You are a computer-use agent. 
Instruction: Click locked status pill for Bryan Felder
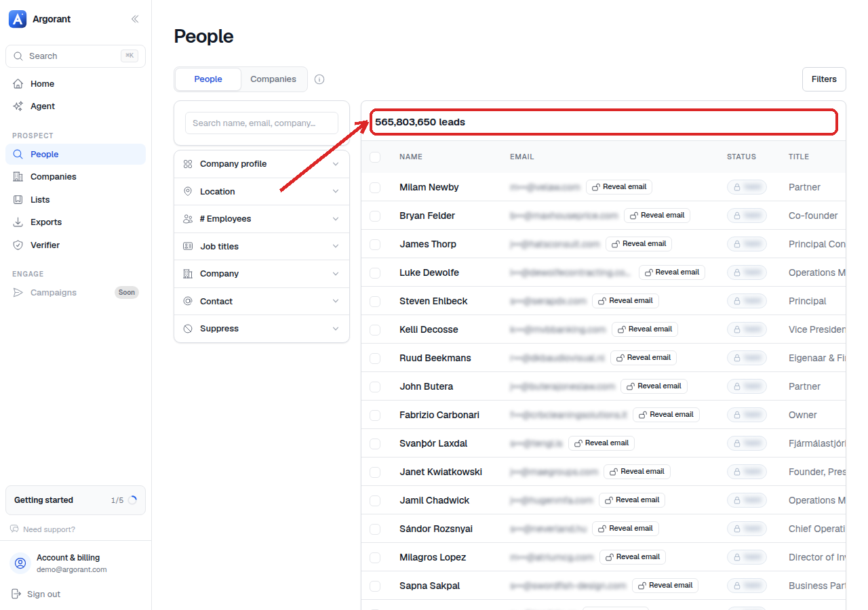[747, 216]
